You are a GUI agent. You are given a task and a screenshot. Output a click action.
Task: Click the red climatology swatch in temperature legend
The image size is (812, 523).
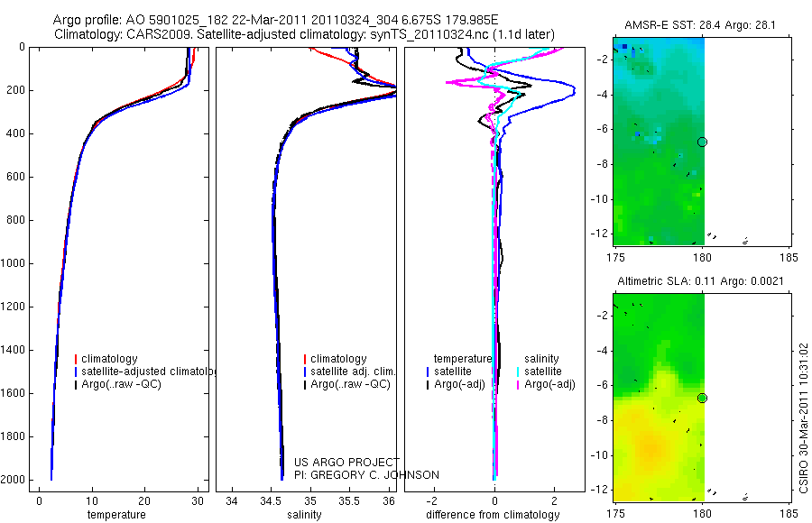[76, 359]
